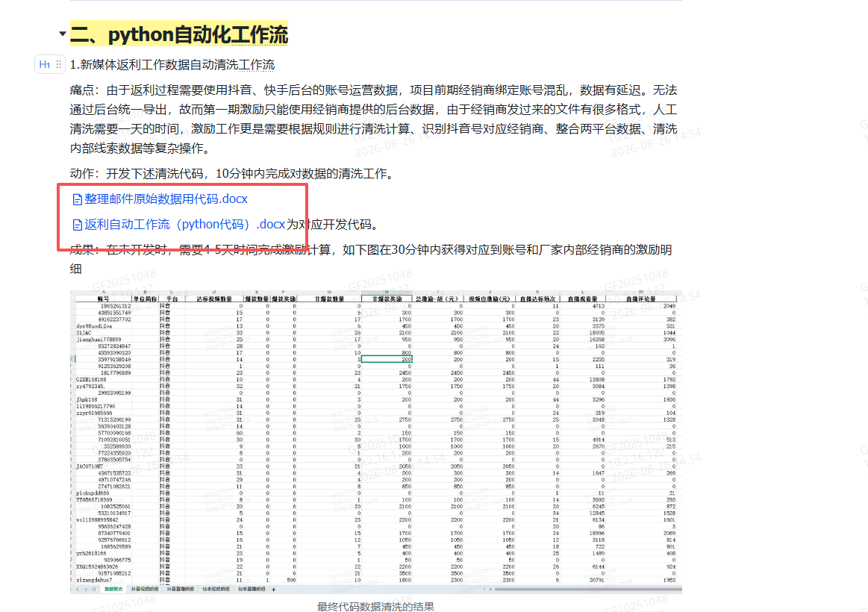Click the line 1.新媒体返利工作数据自动清洗工作流
The height and width of the screenshot is (612, 868).
point(172,65)
